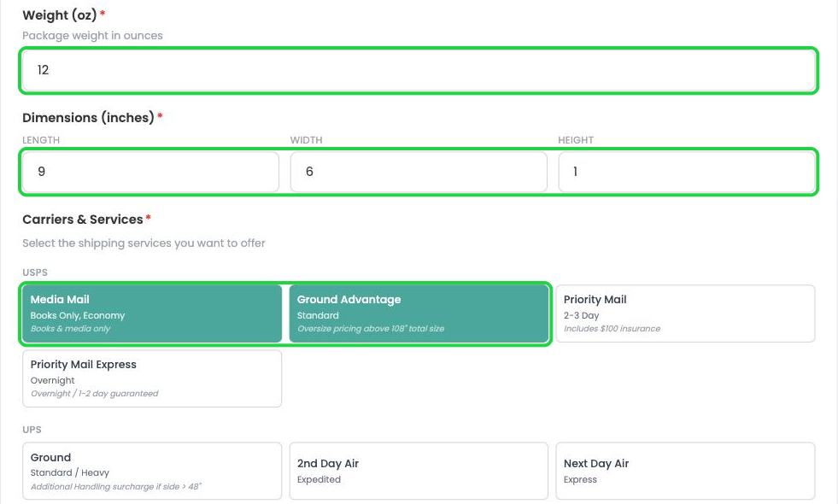Focus the Width dimension field

(419, 172)
